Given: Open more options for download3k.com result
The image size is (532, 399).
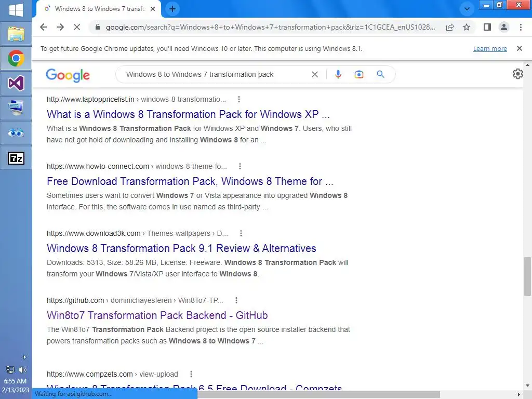Looking at the screenshot, I should pos(241,233).
